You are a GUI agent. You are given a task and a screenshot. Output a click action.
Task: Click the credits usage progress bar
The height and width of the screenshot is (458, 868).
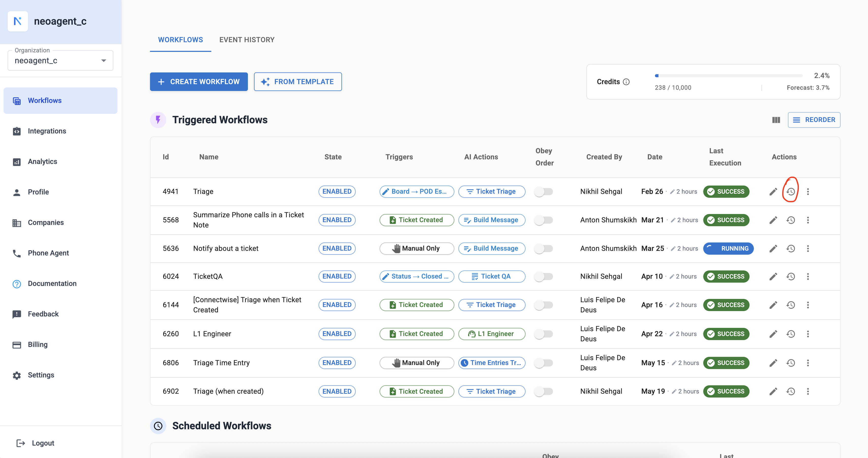click(728, 76)
